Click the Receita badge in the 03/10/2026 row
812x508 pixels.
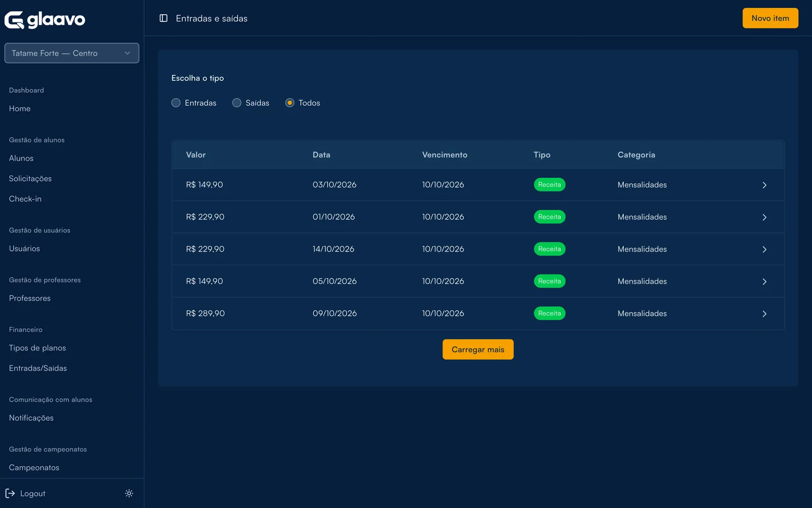pyautogui.click(x=550, y=185)
